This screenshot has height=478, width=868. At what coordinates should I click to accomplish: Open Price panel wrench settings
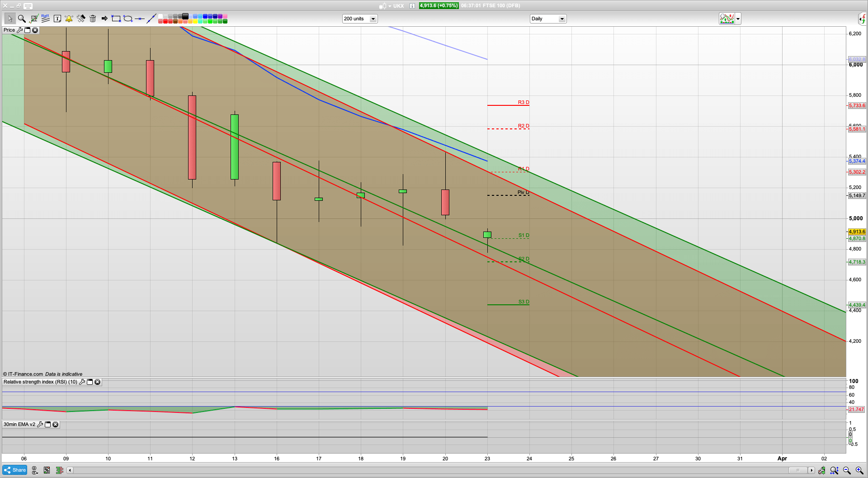[x=19, y=30]
